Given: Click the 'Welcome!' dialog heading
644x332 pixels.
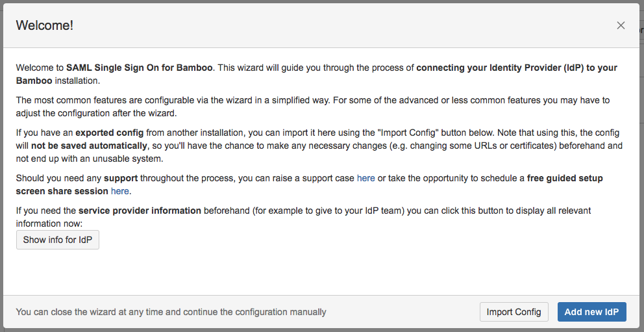Looking at the screenshot, I should (44, 25).
